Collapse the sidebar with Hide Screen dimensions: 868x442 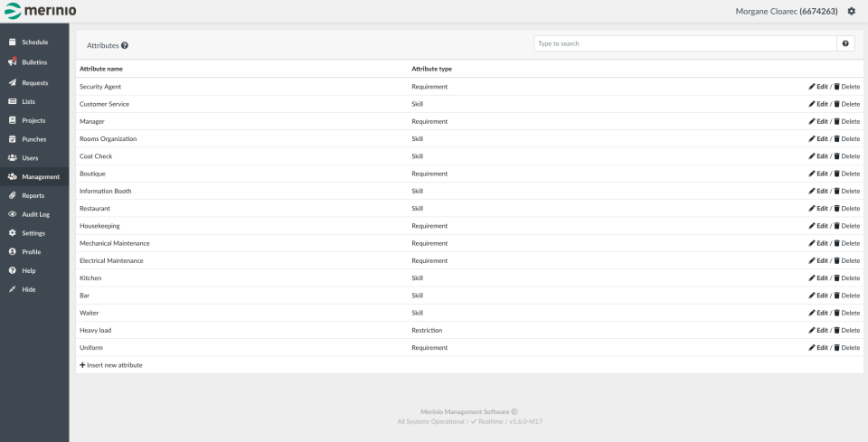pyautogui.click(x=28, y=289)
